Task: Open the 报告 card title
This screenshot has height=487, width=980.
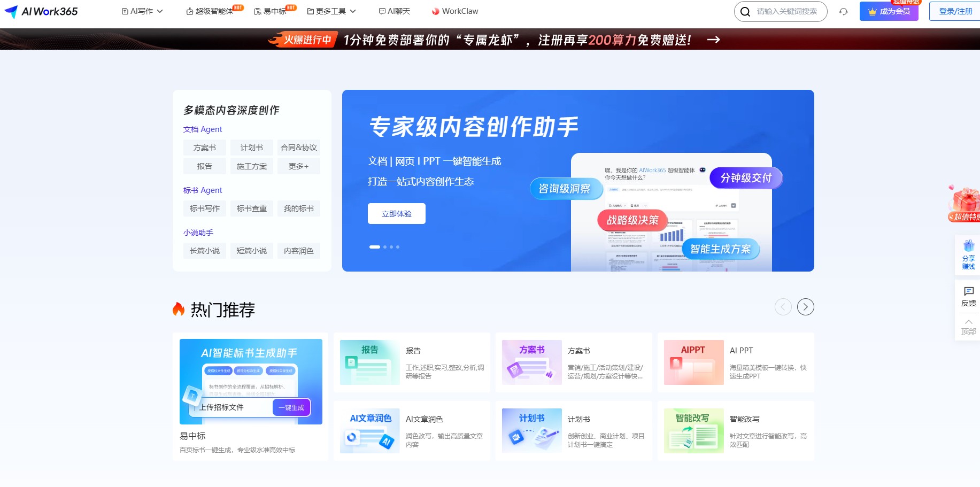Action: pyautogui.click(x=413, y=351)
